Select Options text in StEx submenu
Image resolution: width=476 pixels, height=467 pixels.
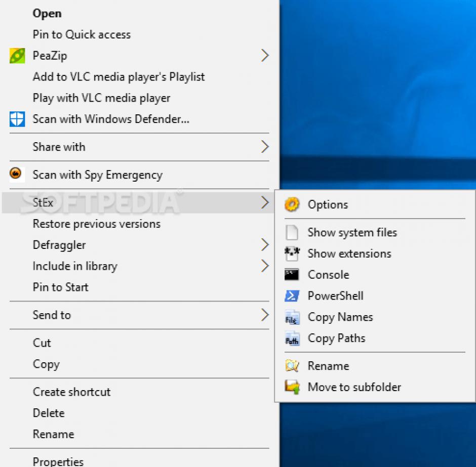328,205
